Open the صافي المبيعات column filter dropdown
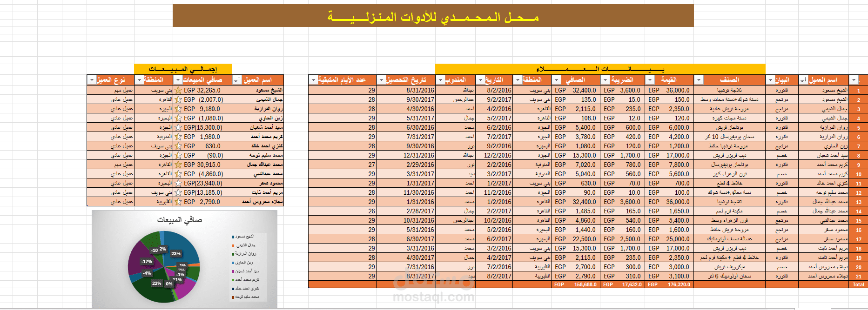The width and height of the screenshot is (868, 310). coord(177,80)
